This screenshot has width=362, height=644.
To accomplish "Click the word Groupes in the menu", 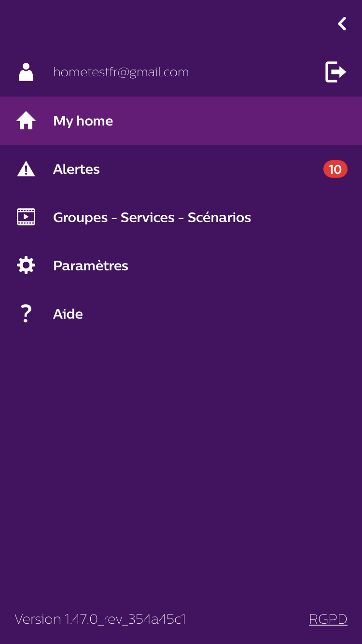I will click(81, 218).
